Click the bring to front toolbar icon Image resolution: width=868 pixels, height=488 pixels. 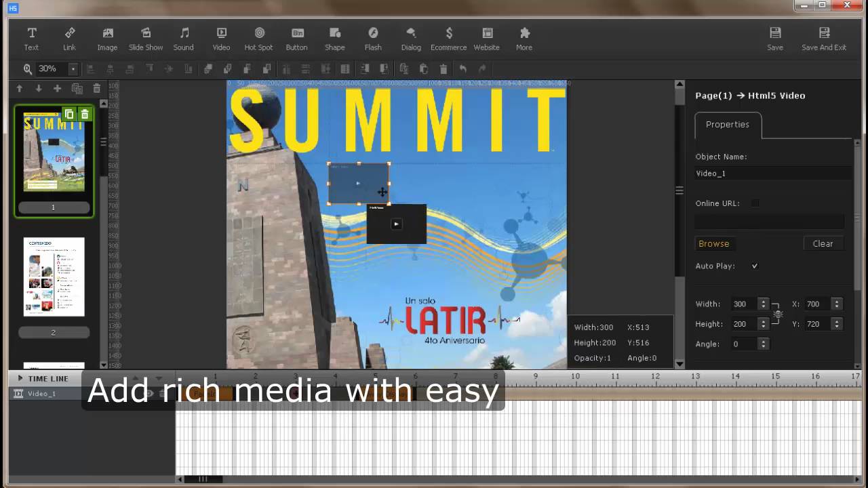tap(208, 68)
